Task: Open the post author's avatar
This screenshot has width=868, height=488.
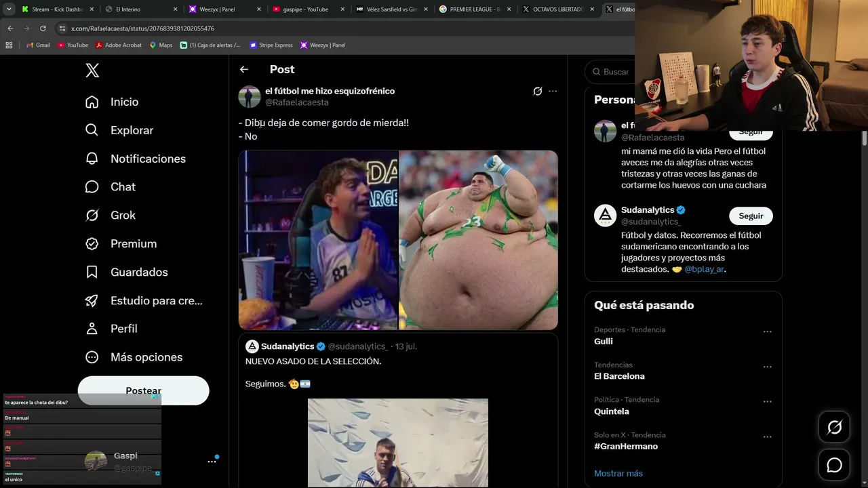Action: [x=250, y=96]
